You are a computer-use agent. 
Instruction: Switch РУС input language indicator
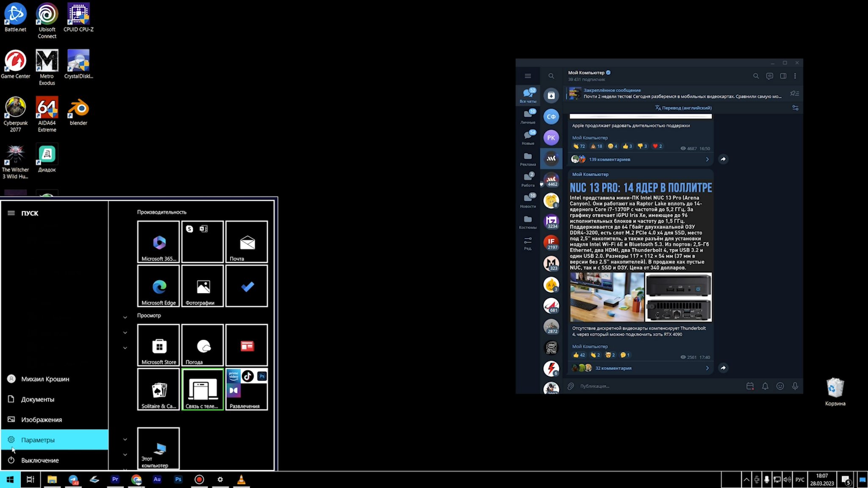800,480
